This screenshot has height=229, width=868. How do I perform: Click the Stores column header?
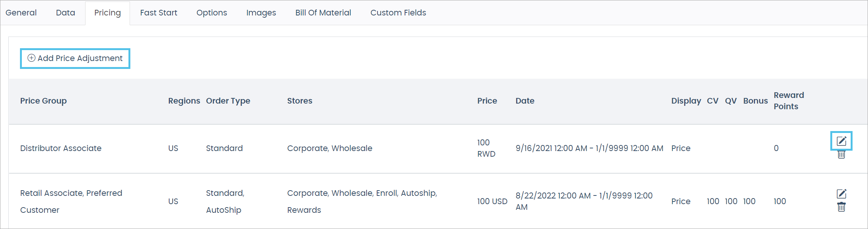(x=300, y=101)
